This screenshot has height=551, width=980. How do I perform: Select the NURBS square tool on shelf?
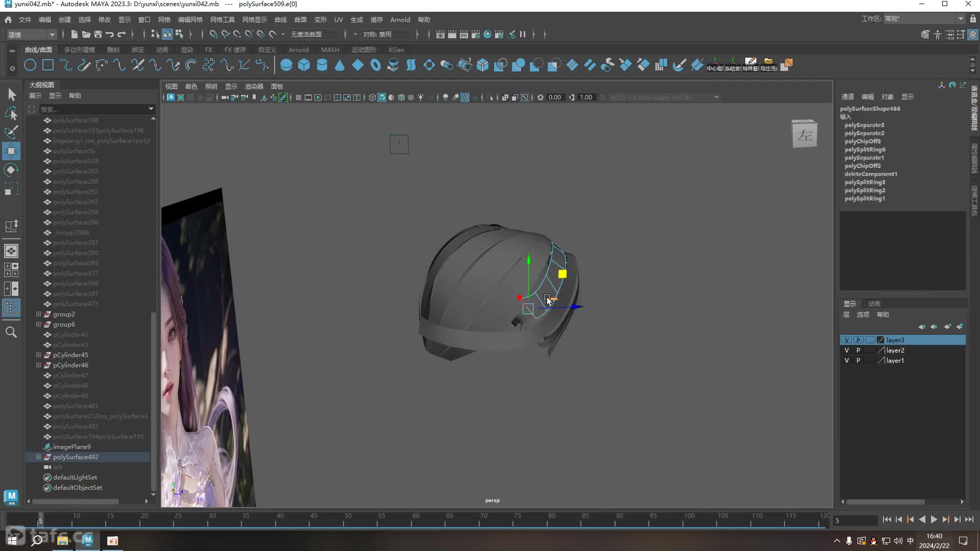(48, 65)
